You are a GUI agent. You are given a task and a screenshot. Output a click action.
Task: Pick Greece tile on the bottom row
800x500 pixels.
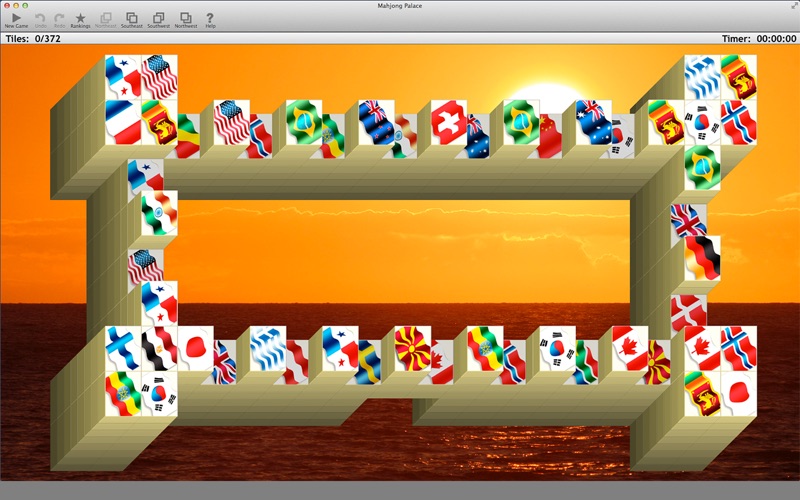pyautogui.click(x=268, y=348)
